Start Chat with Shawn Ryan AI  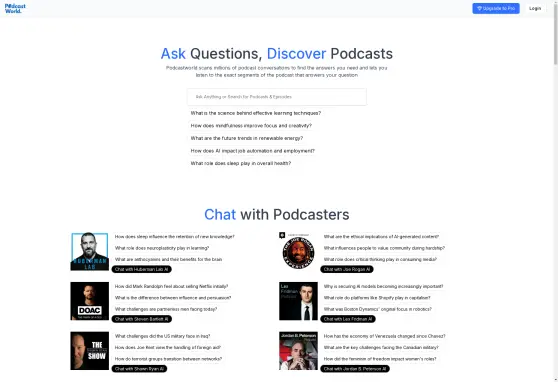tap(140, 369)
